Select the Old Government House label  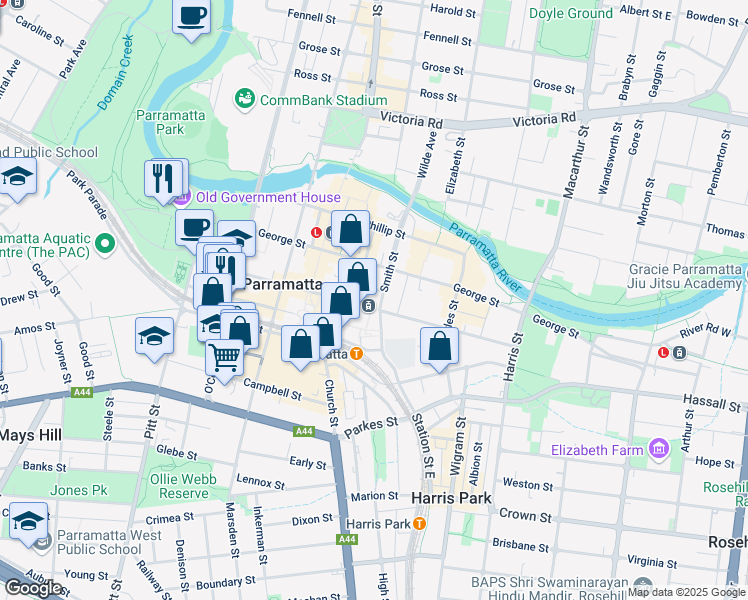(x=269, y=197)
